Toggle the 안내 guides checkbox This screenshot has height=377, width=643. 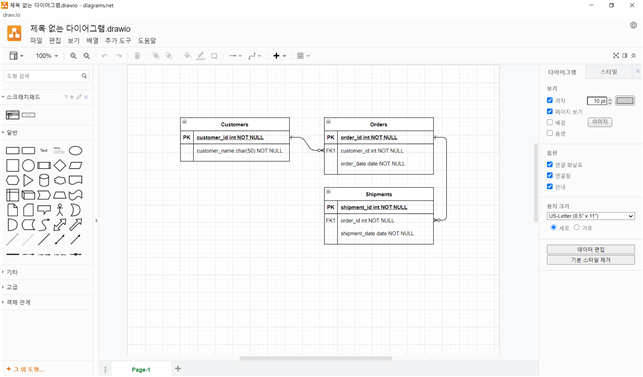(550, 186)
